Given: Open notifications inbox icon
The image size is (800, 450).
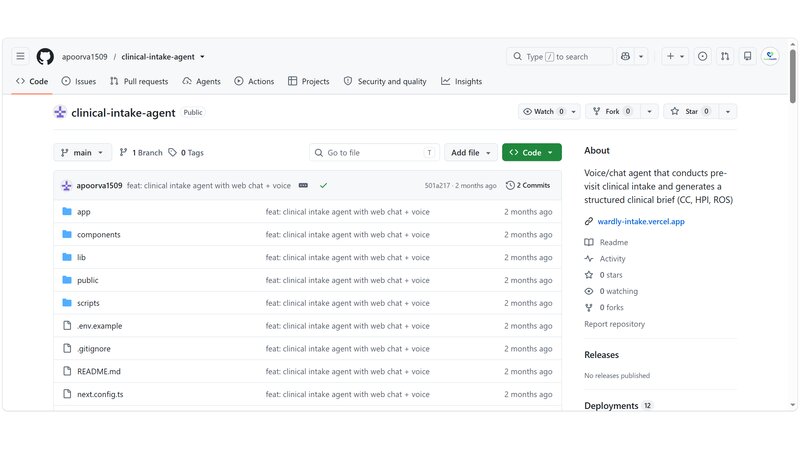Looking at the screenshot, I should click(x=747, y=56).
